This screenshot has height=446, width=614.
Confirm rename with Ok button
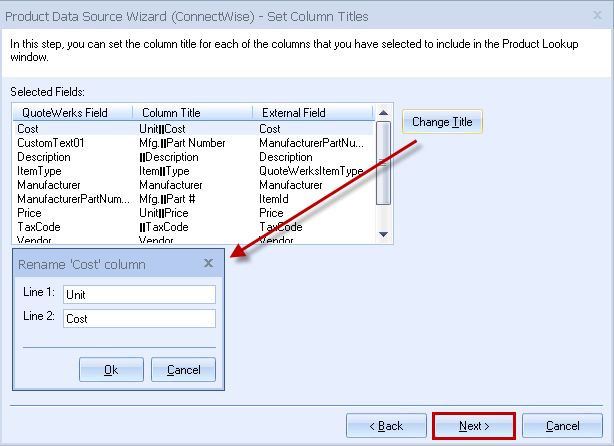coord(110,370)
